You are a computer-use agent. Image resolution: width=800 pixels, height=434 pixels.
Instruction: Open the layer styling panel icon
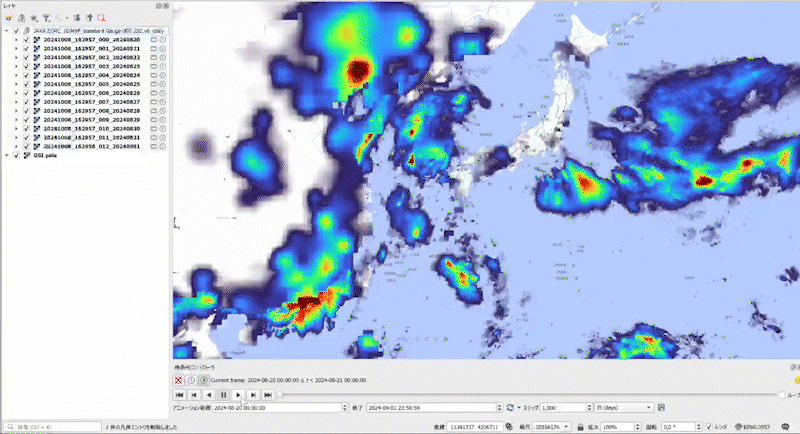[9, 18]
